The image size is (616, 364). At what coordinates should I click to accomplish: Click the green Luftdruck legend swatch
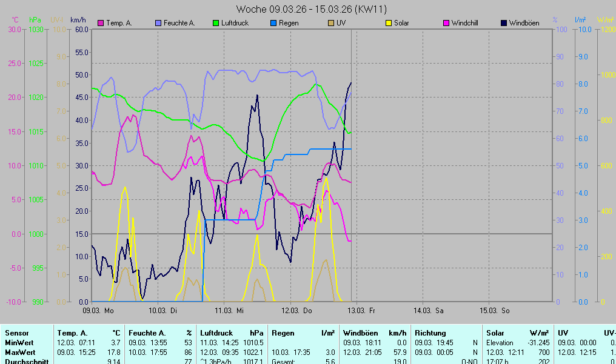tap(216, 23)
